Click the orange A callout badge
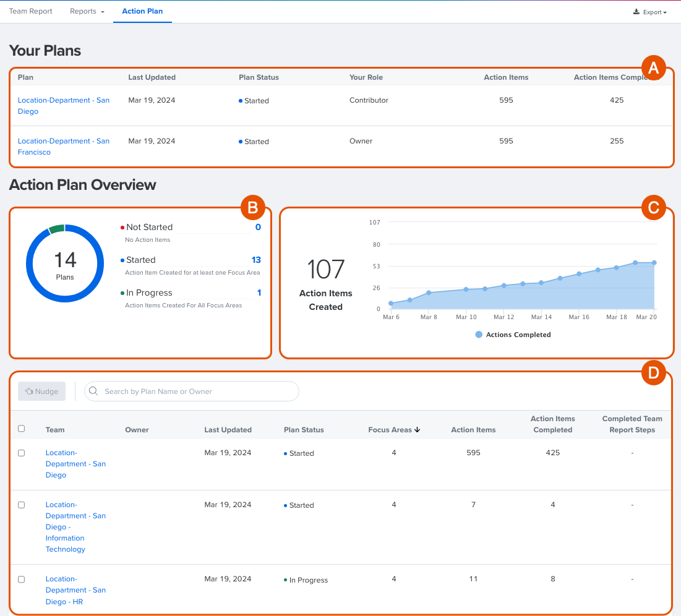Image resolution: width=681 pixels, height=616 pixels. (x=653, y=69)
